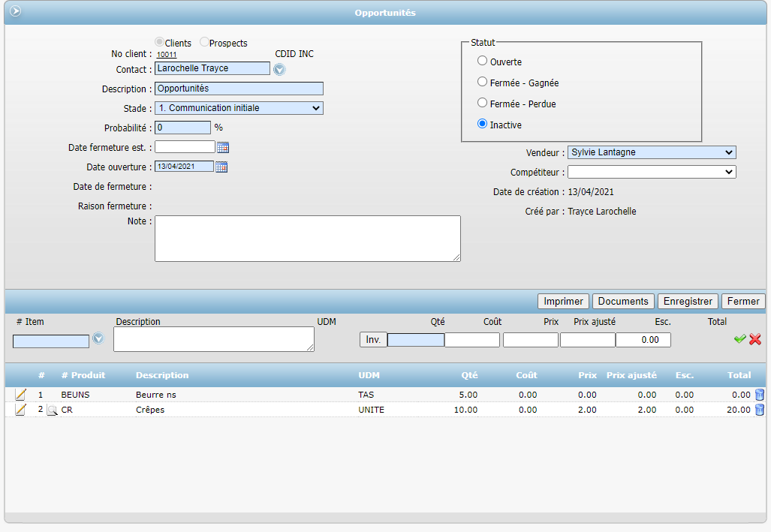This screenshot has height=532, width=771.
Task: Click the UNITE unit cell
Action: pos(372,410)
